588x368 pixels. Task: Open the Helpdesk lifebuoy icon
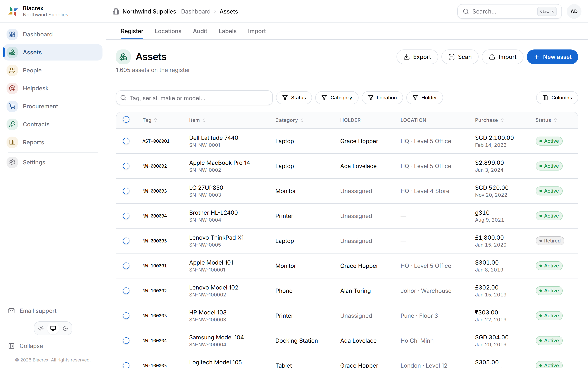pos(12,88)
